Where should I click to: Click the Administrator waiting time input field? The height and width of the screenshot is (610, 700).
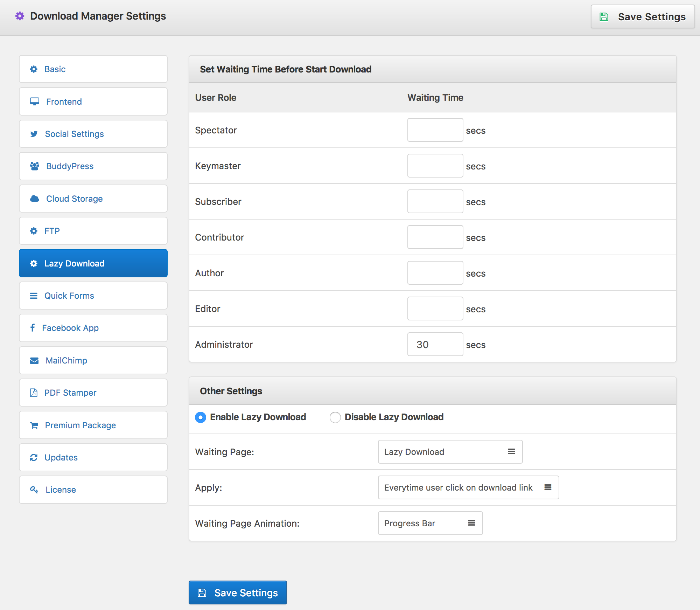(x=434, y=344)
